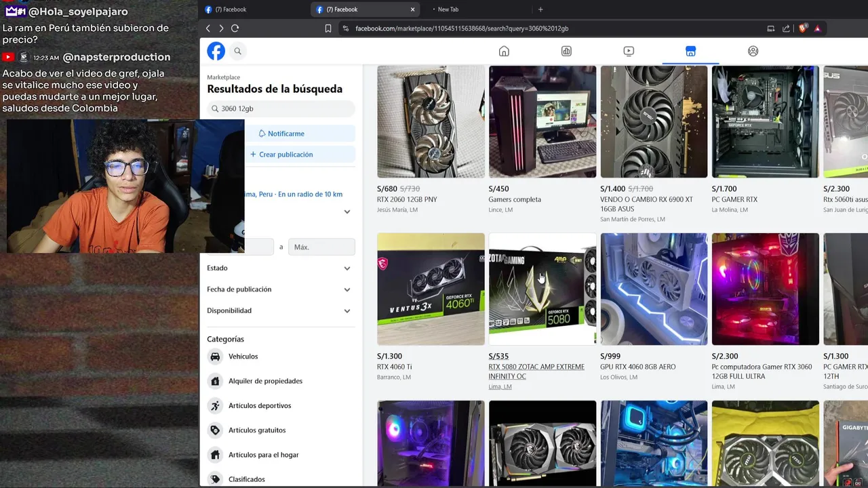The image size is (868, 488).
Task: Open Gamers completa listing photo
Action: coord(542,122)
